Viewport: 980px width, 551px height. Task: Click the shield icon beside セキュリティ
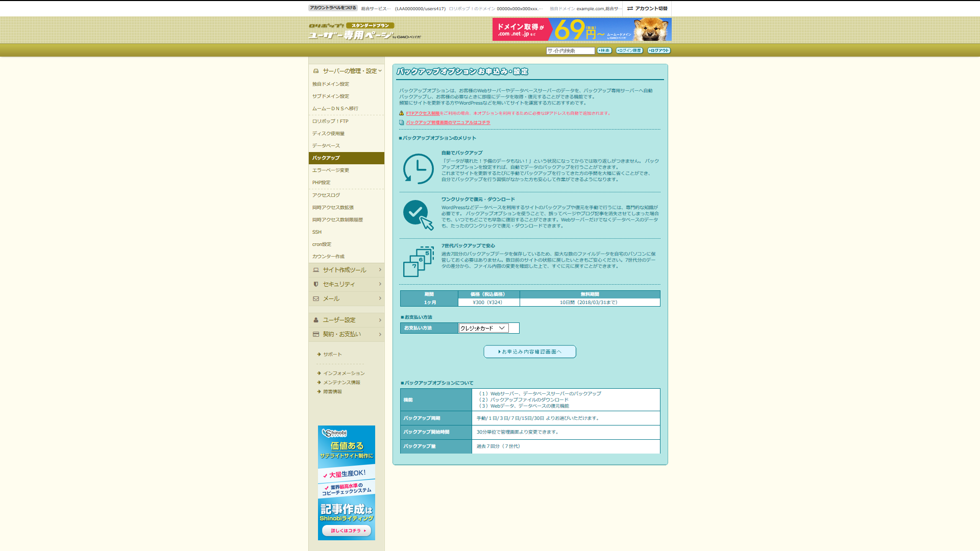[316, 284]
